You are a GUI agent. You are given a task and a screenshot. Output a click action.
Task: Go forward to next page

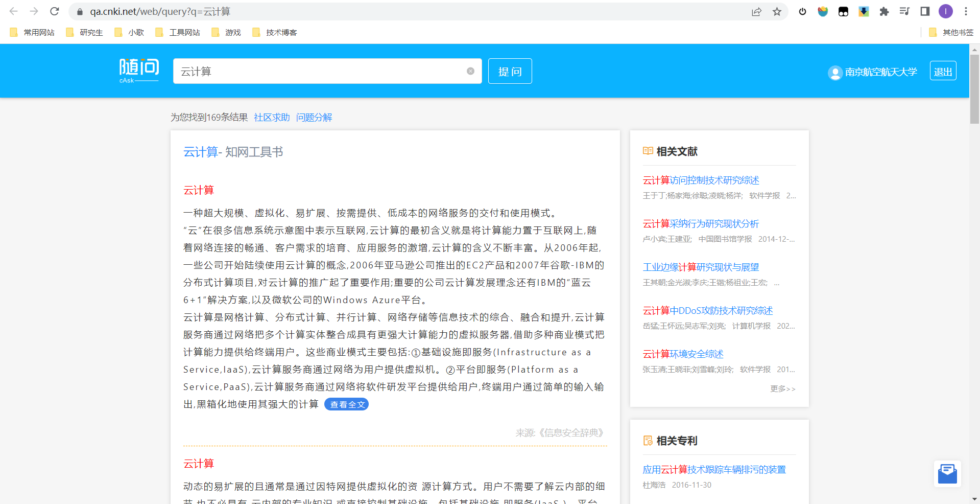click(34, 11)
